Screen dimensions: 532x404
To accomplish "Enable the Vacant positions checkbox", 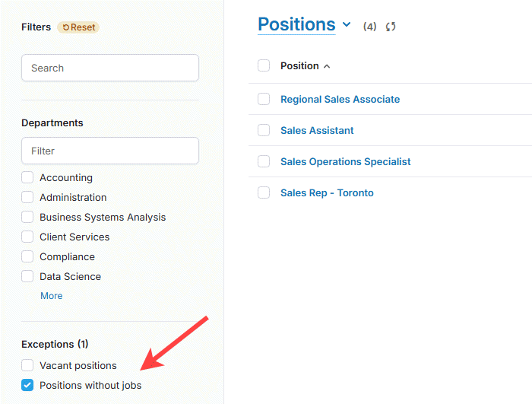I will [x=27, y=365].
